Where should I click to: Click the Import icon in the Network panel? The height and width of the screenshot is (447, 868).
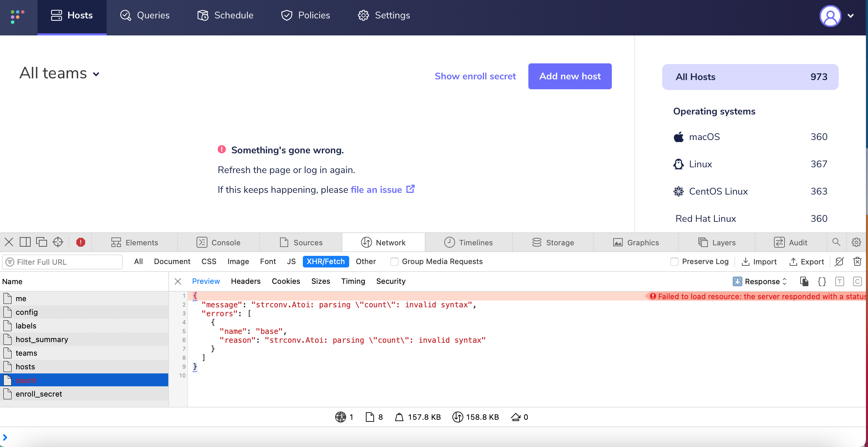click(x=759, y=262)
